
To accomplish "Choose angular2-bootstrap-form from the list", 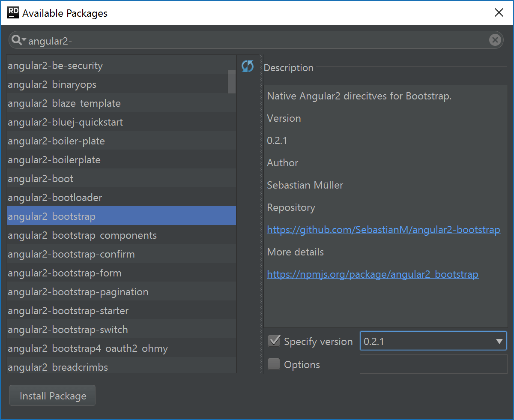I will 121,273.
